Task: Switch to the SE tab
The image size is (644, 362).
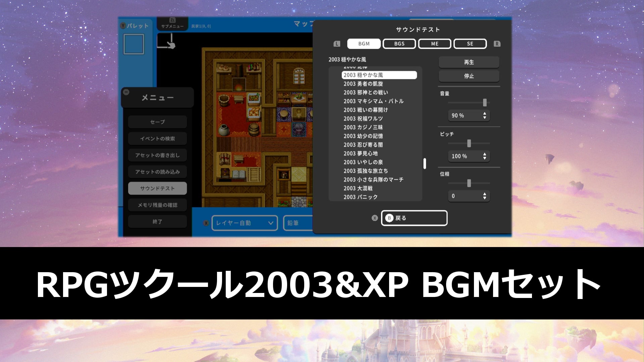Action: click(x=470, y=44)
